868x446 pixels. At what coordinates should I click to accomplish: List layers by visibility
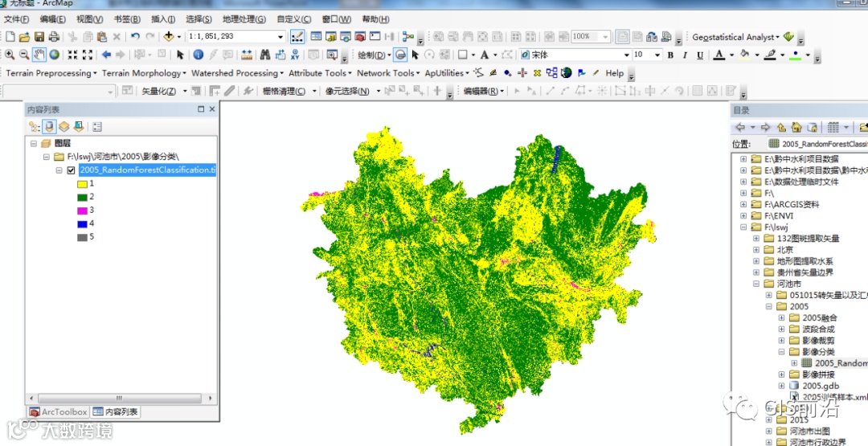click(64, 127)
